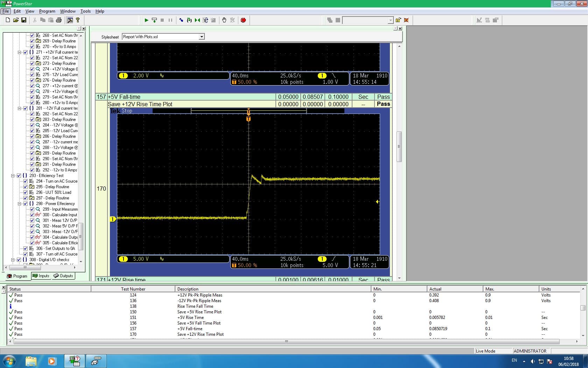
Task: Toggle checkbox for 298 - Power Effeciency
Action: click(26, 204)
